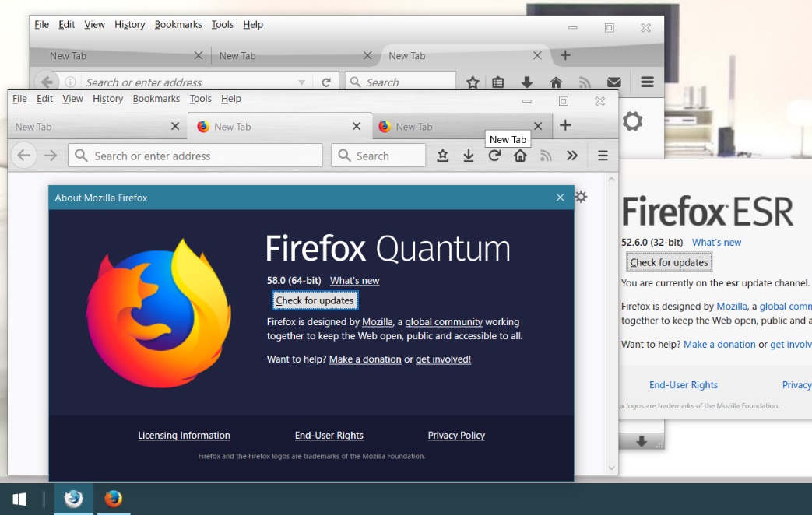Open the Licensing Information link
812x515 pixels.
184,436
